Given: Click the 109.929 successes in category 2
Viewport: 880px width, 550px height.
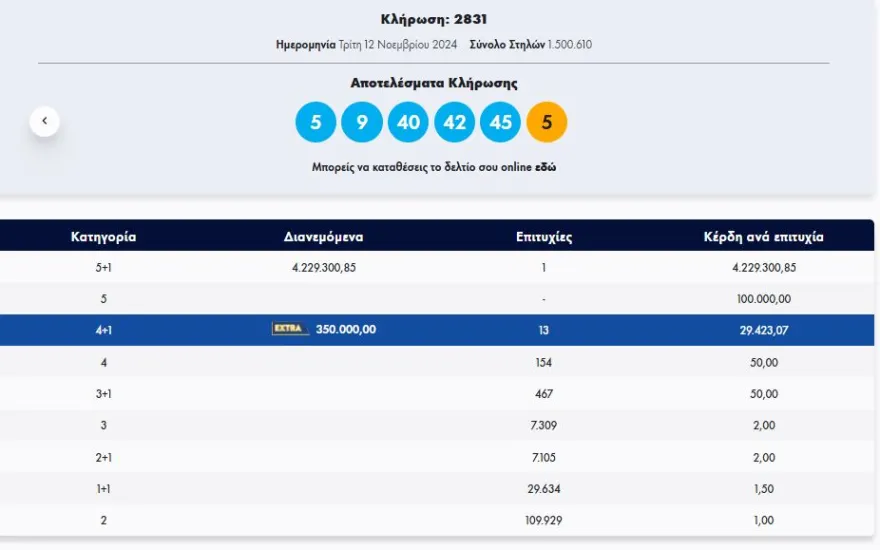Looking at the screenshot, I should (x=544, y=520).
